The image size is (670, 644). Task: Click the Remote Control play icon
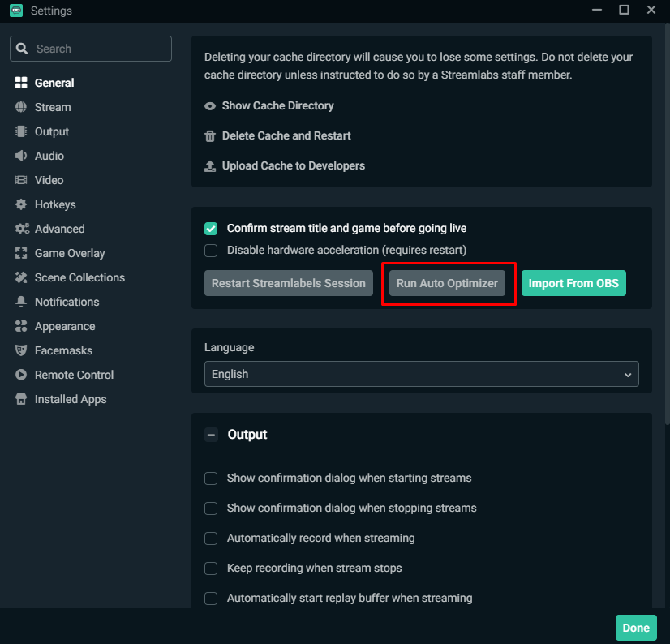click(x=21, y=375)
